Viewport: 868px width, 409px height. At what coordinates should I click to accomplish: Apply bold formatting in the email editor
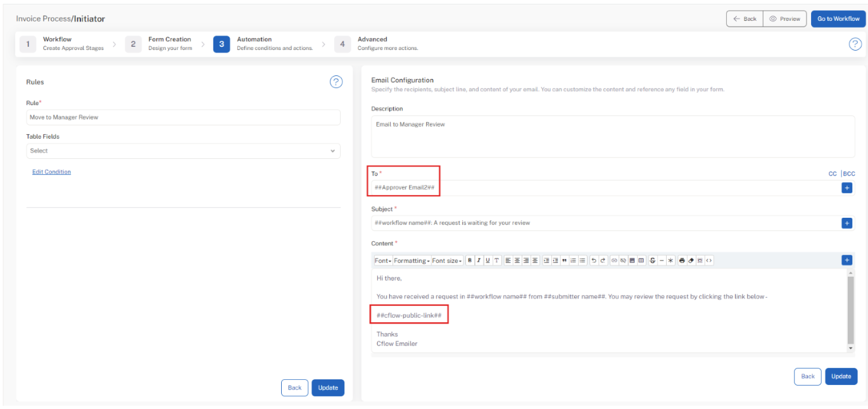click(469, 260)
